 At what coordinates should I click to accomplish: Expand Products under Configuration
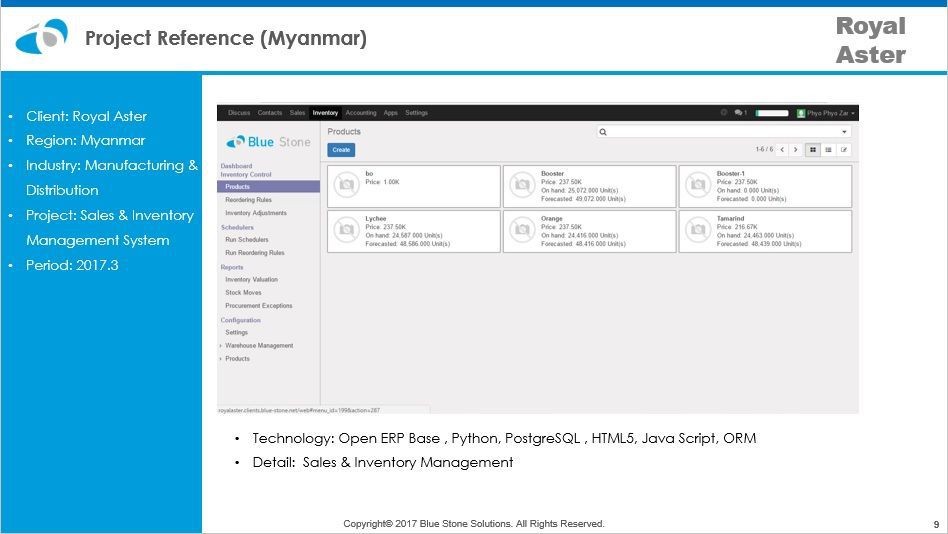click(237, 359)
